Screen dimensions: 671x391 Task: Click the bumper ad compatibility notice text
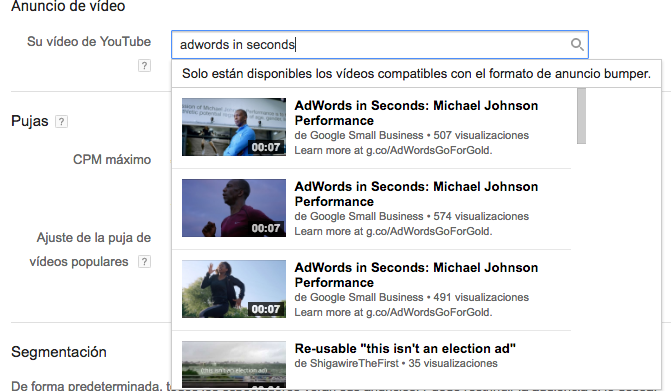coord(416,74)
